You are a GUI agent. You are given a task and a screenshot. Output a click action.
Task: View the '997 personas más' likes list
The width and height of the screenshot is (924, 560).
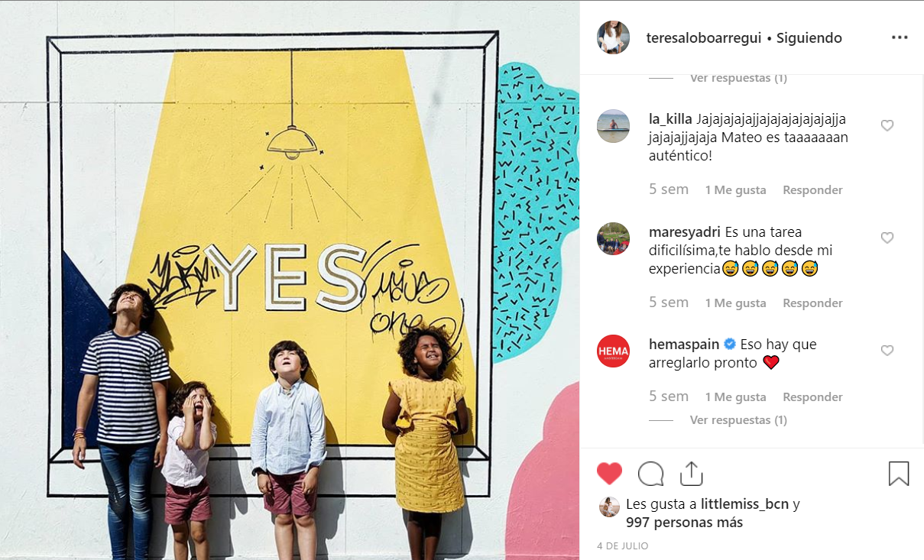(x=684, y=523)
